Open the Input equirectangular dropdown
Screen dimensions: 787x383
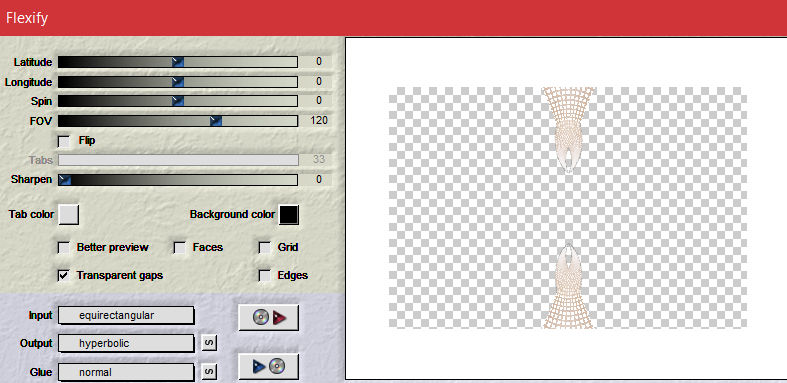point(126,316)
